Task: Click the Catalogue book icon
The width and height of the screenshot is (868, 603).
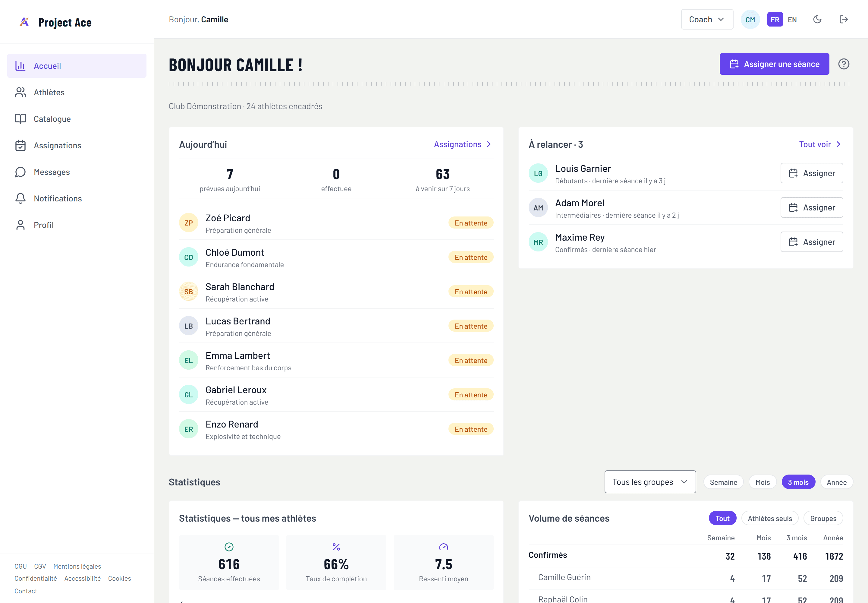Action: click(20, 118)
